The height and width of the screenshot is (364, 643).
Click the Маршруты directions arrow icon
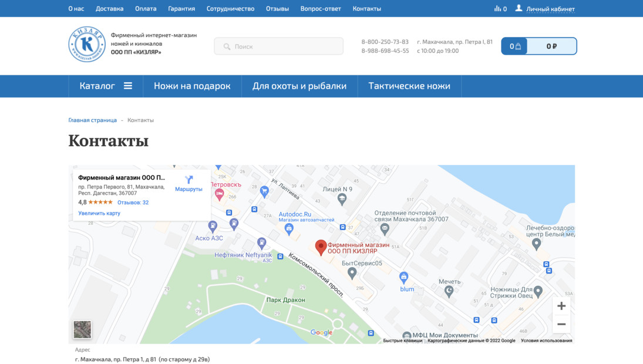188,180
